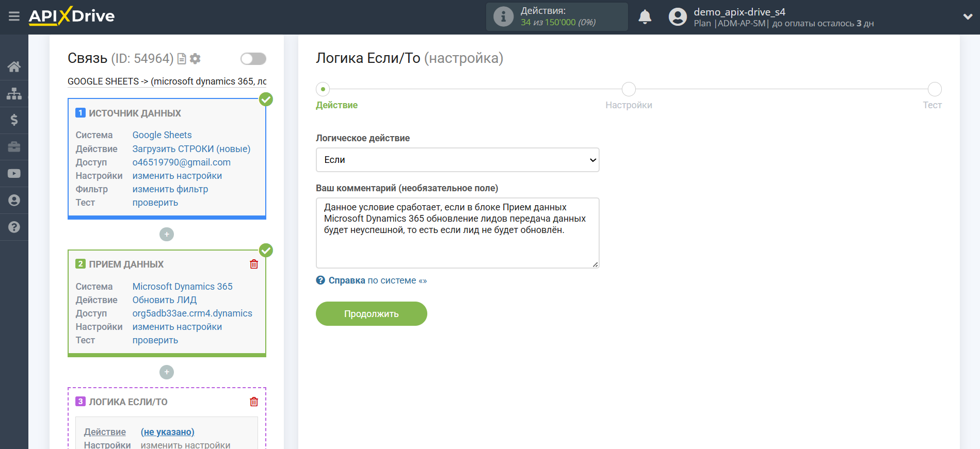Image resolution: width=980 pixels, height=449 pixels.
Task: Click изменить настройки in Прием данных
Action: click(x=177, y=327)
